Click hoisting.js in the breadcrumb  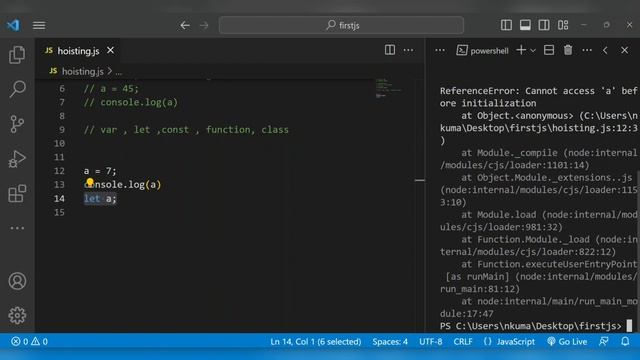(x=83, y=71)
